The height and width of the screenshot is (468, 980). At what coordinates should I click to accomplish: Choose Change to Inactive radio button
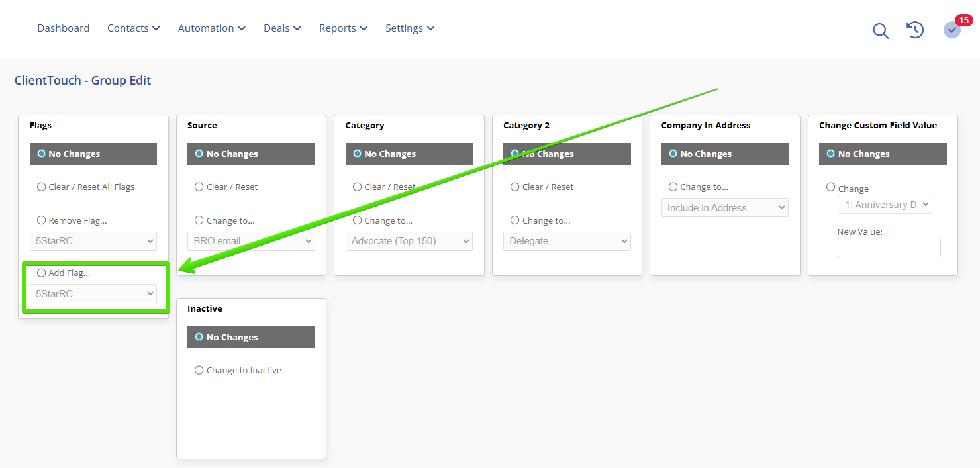pyautogui.click(x=199, y=371)
